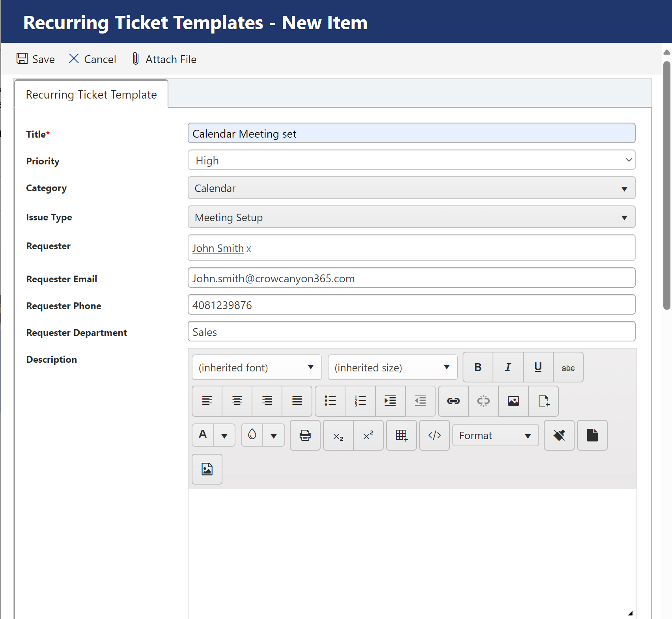
Task: Open the View HTML source icon
Action: [x=434, y=435]
